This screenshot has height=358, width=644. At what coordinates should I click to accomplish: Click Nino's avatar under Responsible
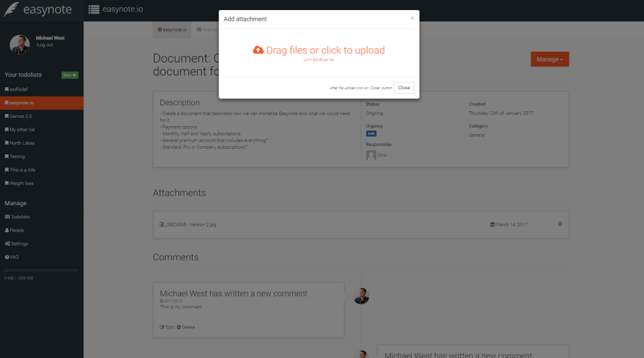(371, 155)
